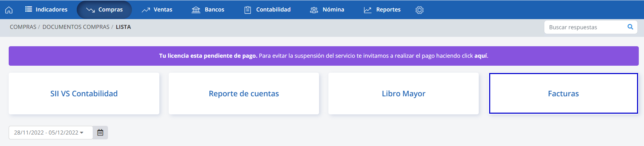Open the Indicadores menu

tap(47, 10)
